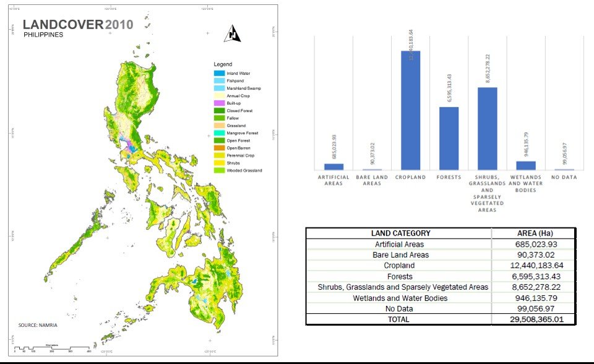Click the Wetlands and Water Bodies bar
This screenshot has width=594, height=364.
525,166
